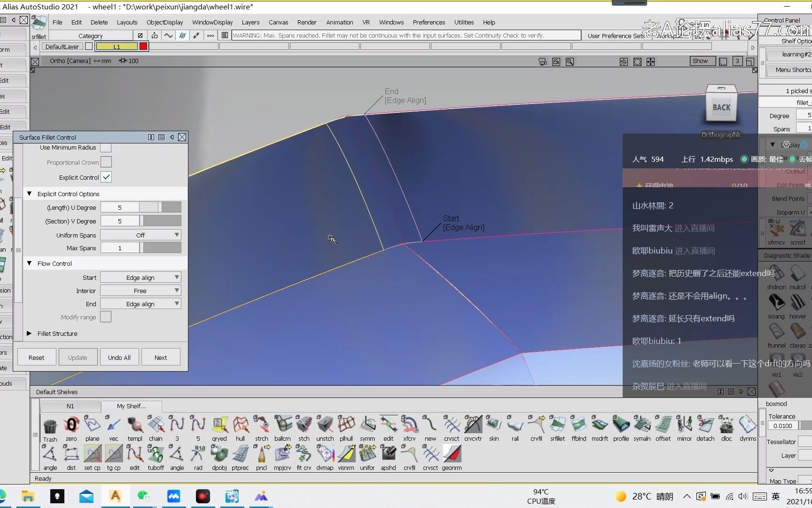Choose the offset tool on the shelf
The width and height of the screenshot is (812, 508).
click(663, 426)
